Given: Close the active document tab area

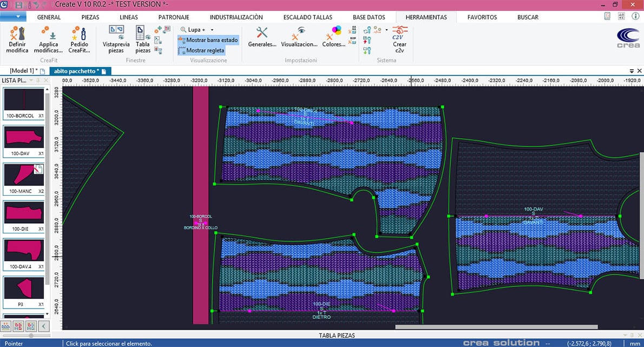Looking at the screenshot, I should tap(640, 71).
